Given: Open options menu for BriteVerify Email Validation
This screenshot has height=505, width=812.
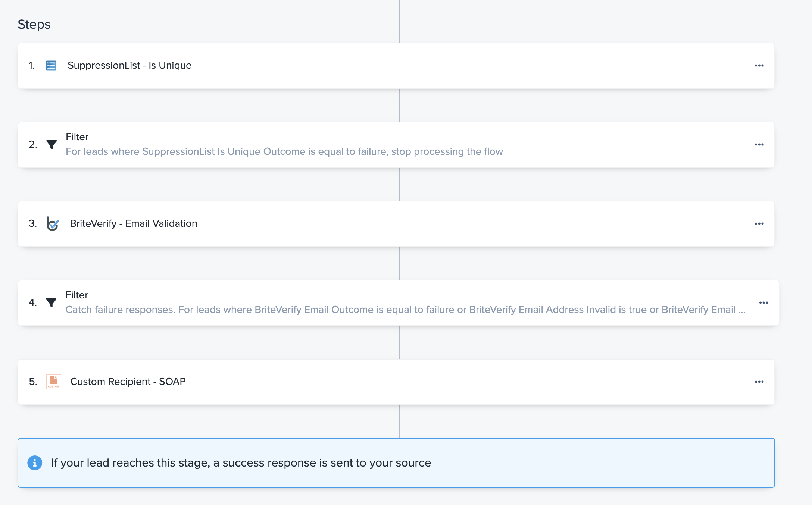Looking at the screenshot, I should coord(759,224).
